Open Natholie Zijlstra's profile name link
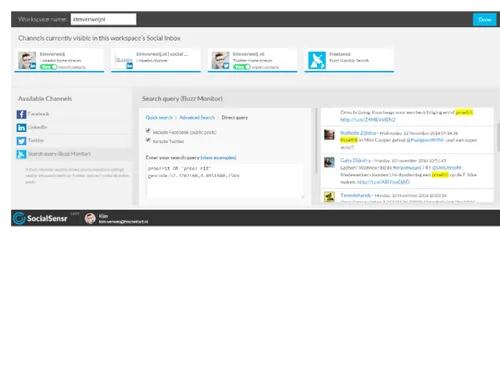 (x=358, y=133)
